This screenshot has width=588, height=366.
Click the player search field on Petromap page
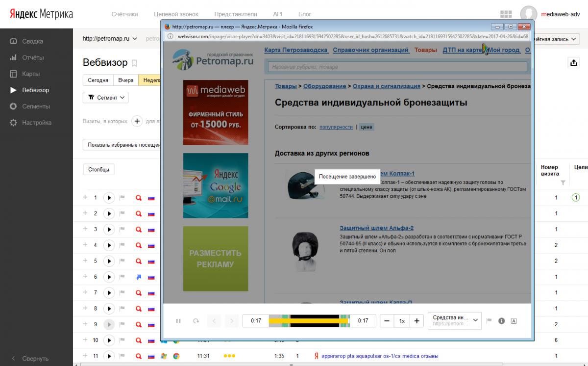[x=397, y=66]
